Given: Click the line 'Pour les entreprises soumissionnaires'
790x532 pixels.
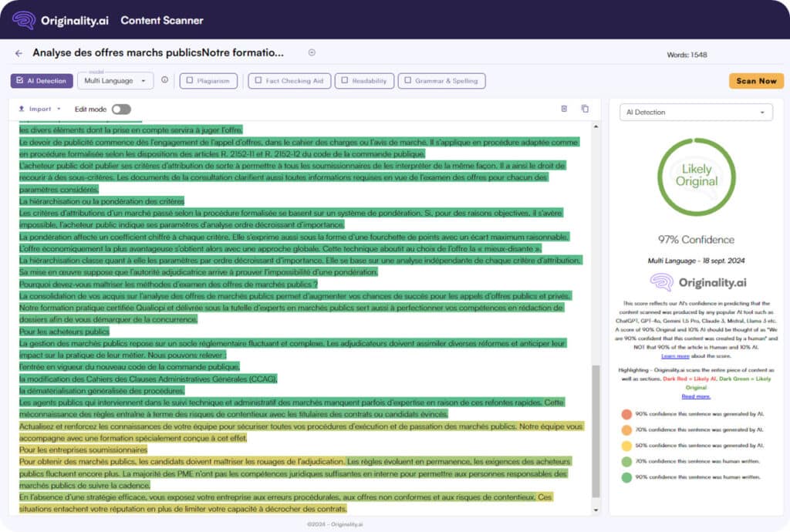Looking at the screenshot, I should [x=83, y=450].
